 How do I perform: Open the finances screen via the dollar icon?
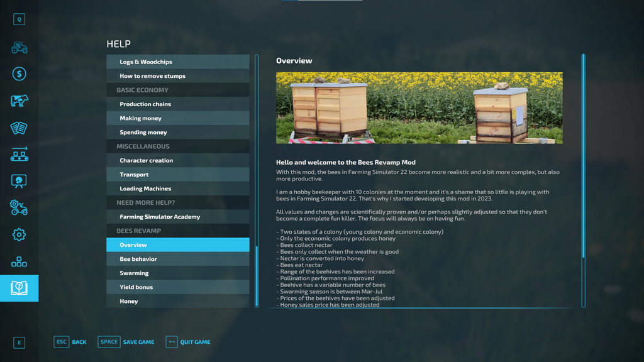point(19,74)
